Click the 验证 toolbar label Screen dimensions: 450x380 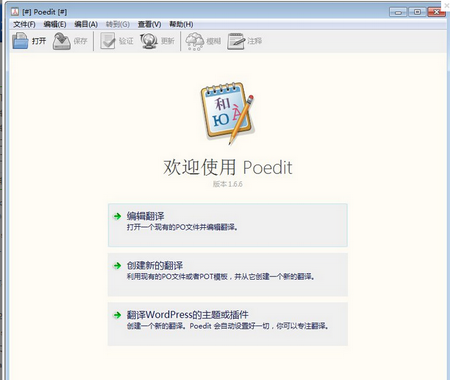click(126, 41)
